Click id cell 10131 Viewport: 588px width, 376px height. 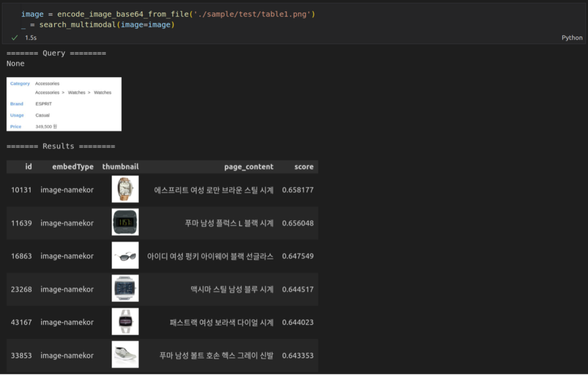pos(21,190)
